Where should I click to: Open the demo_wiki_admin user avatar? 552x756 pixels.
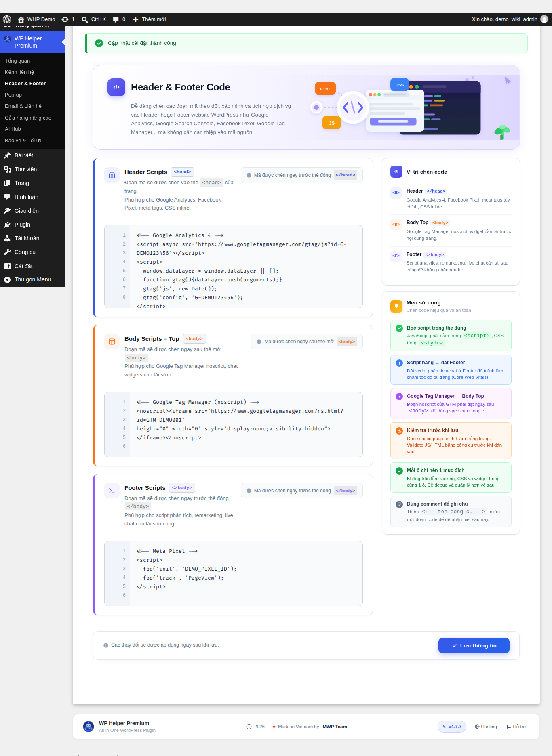544,19
